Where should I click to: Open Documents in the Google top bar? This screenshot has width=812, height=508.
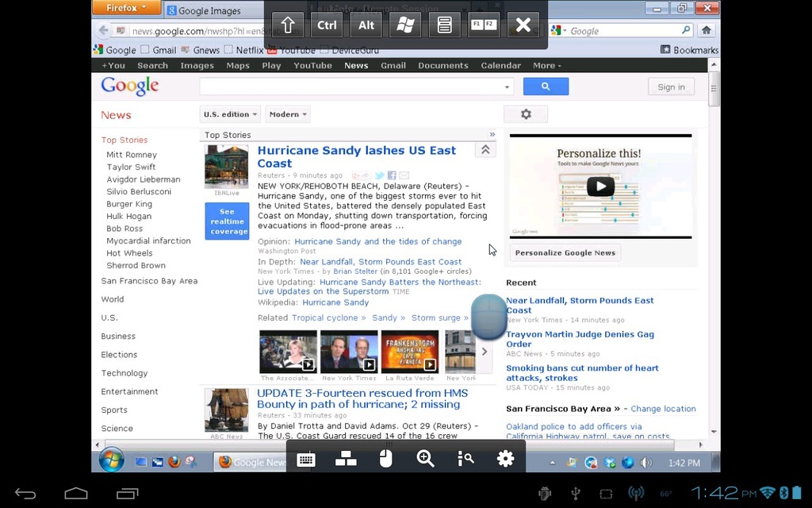click(x=443, y=65)
